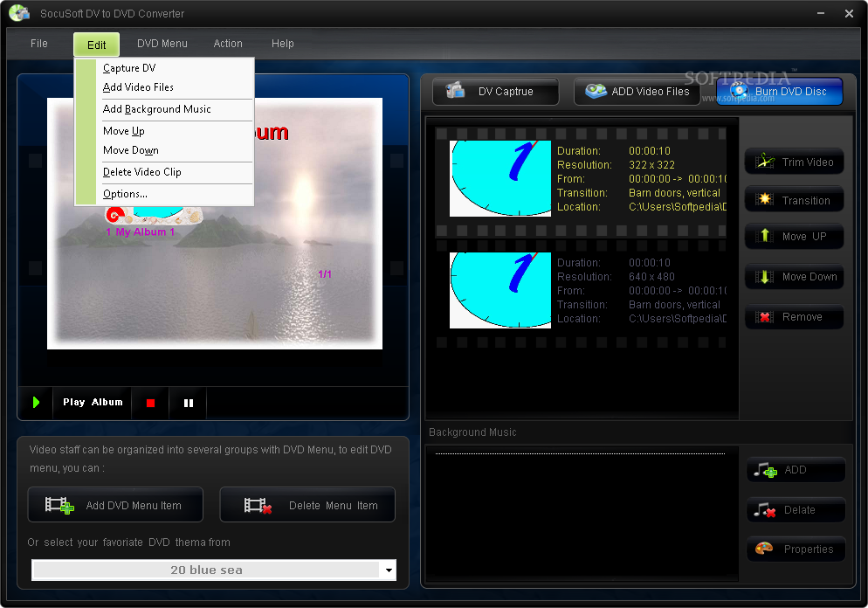Image resolution: width=868 pixels, height=608 pixels.
Task: Stop playback with red square button
Action: [150, 403]
